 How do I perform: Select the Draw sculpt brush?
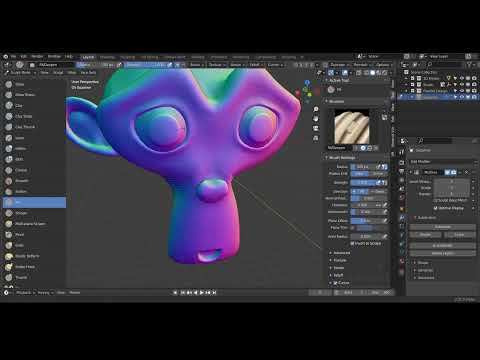(34, 84)
